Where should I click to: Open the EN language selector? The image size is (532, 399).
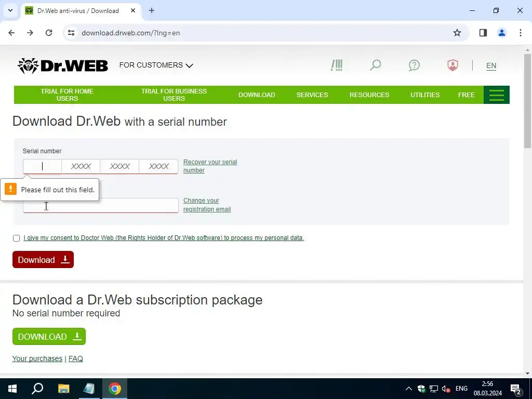click(491, 66)
